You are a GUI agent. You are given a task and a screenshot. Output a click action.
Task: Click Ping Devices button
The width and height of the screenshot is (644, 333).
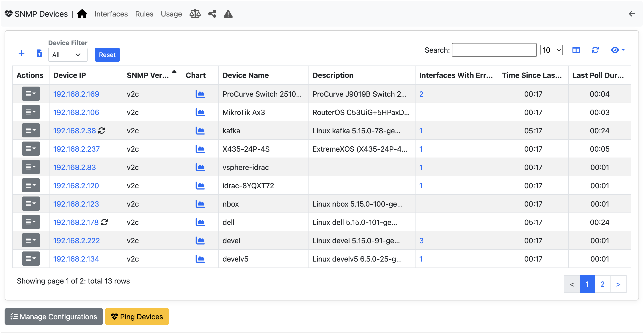point(137,316)
